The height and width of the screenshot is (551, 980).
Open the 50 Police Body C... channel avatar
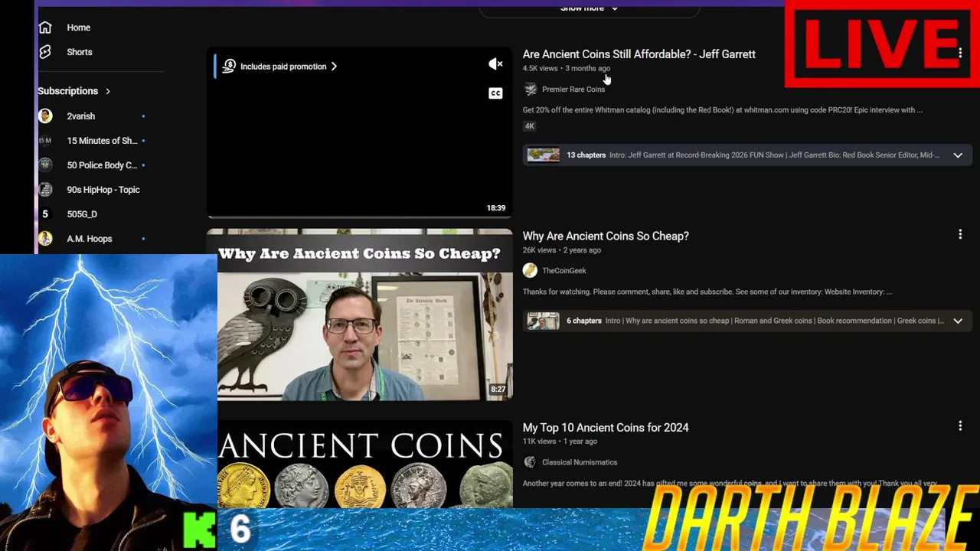click(x=45, y=165)
